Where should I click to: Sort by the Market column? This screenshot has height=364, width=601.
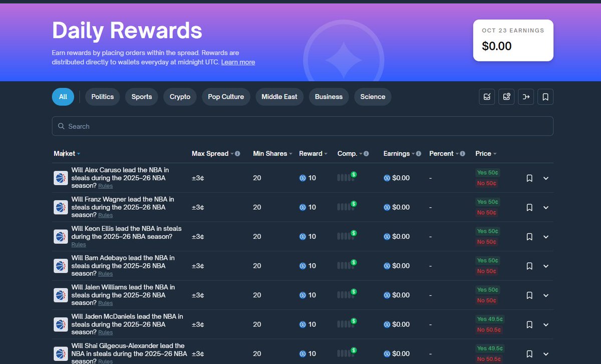[67, 154]
